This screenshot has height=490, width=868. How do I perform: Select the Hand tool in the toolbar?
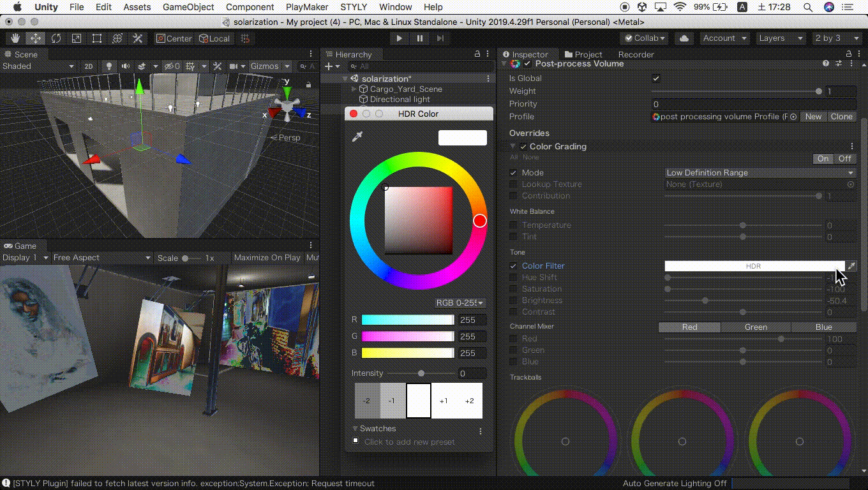pos(15,38)
